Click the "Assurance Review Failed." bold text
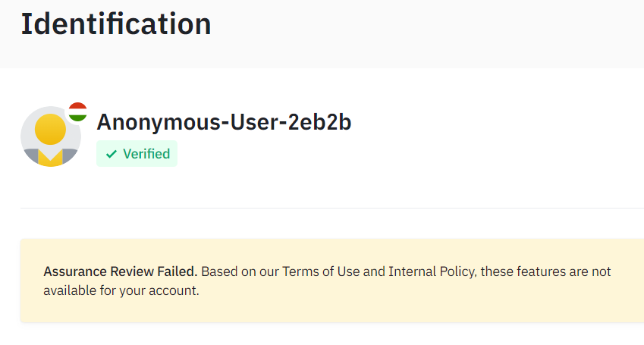Screen dimensions: 644x345 pos(120,271)
